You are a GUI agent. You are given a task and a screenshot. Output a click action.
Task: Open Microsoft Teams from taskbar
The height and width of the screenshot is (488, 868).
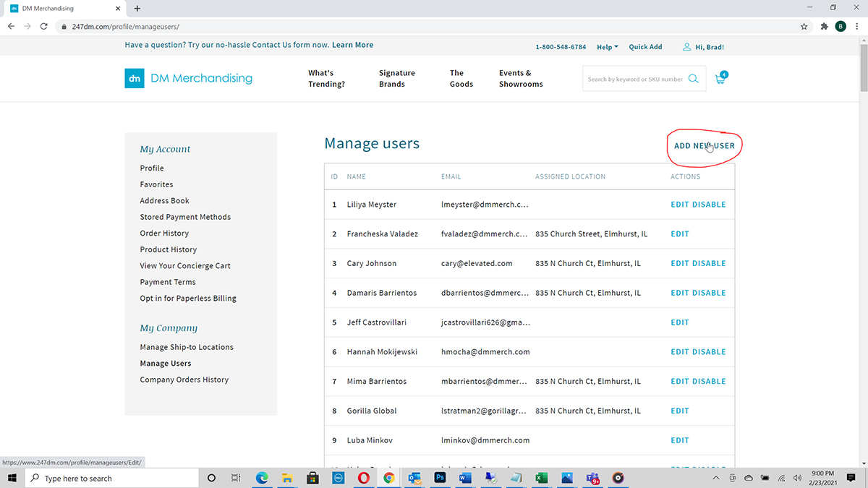click(x=592, y=478)
